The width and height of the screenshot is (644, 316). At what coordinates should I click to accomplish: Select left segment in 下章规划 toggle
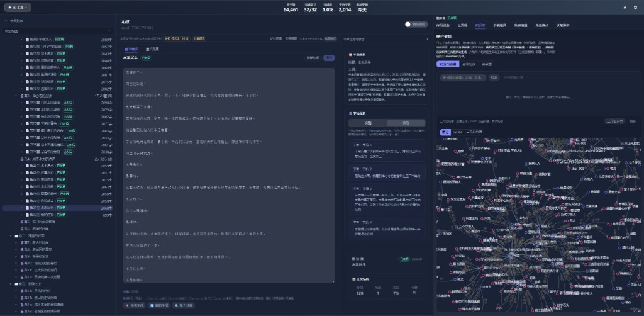pyautogui.click(x=367, y=123)
